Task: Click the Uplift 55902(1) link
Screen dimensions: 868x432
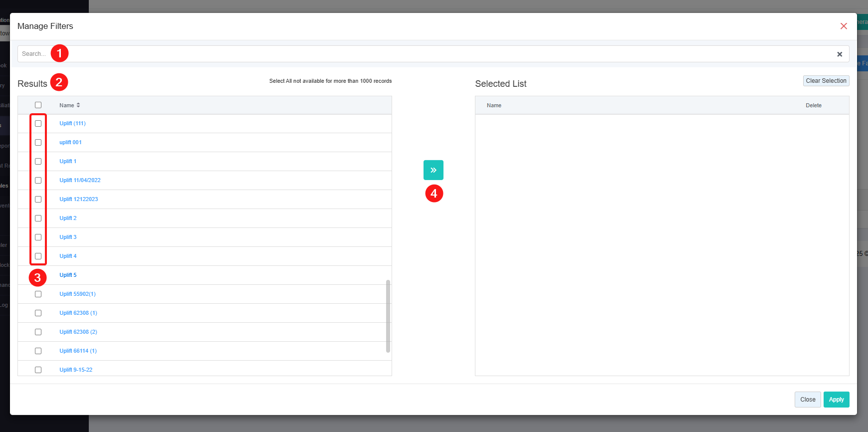Action: pos(77,294)
